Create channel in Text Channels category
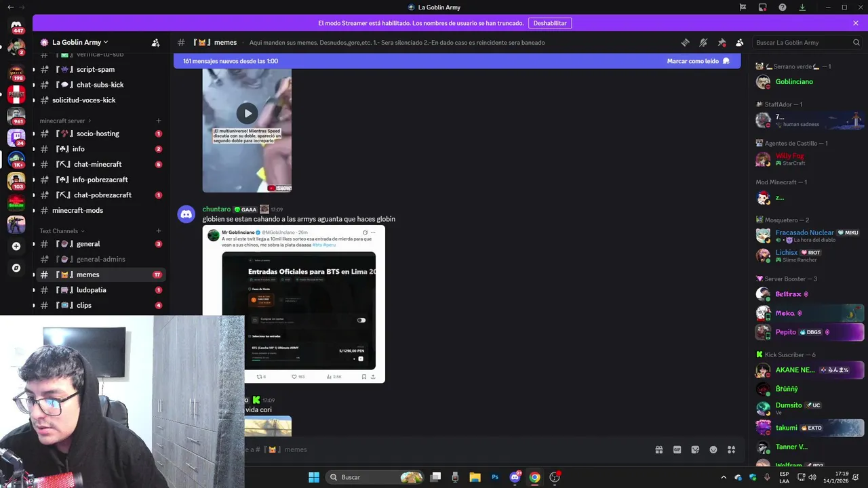The width and height of the screenshot is (868, 488). pyautogui.click(x=159, y=230)
